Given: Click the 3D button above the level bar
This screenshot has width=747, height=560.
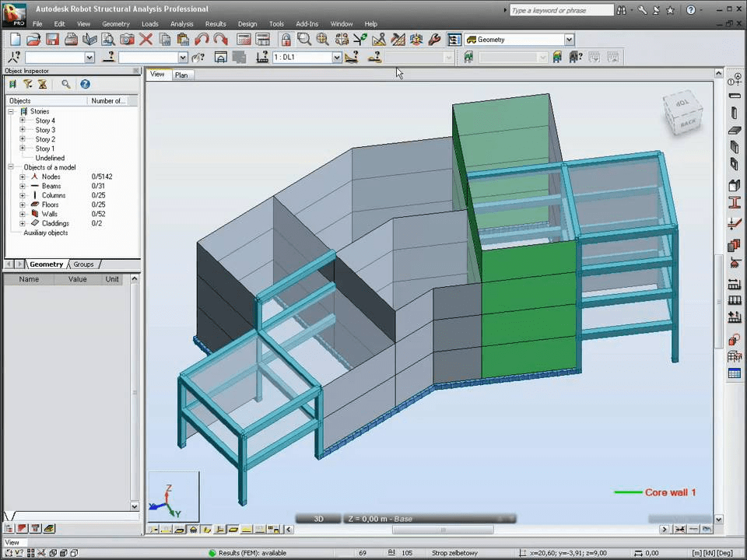Looking at the screenshot, I should 318,519.
